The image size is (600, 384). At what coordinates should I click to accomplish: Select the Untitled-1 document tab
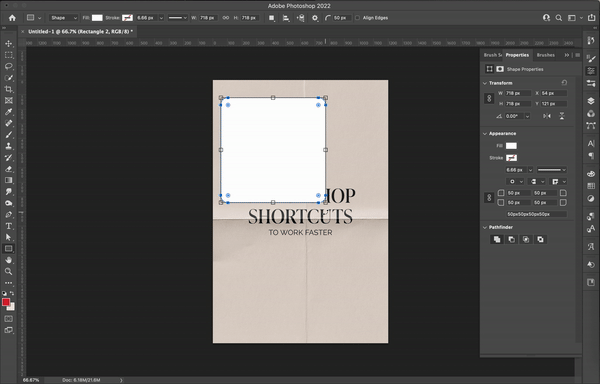[x=80, y=32]
